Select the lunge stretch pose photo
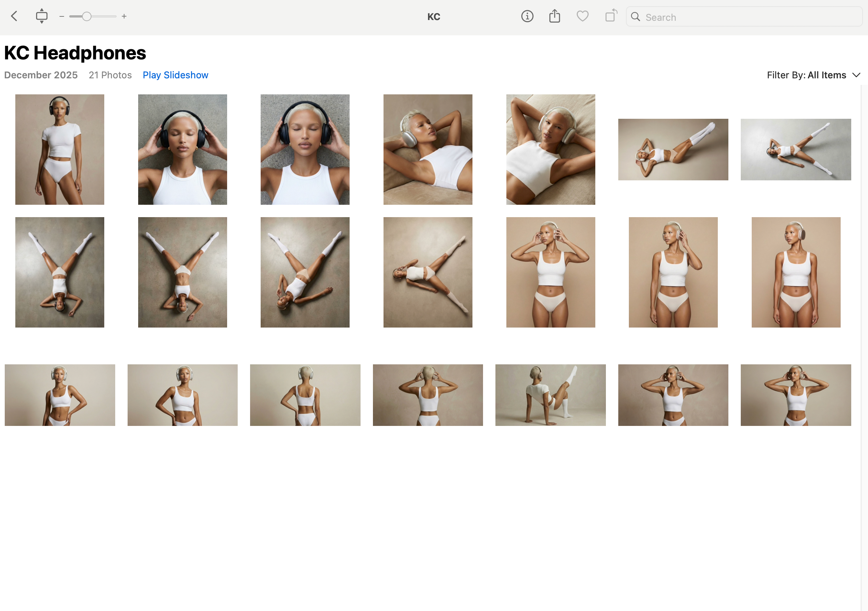The width and height of the screenshot is (868, 611). (550, 395)
